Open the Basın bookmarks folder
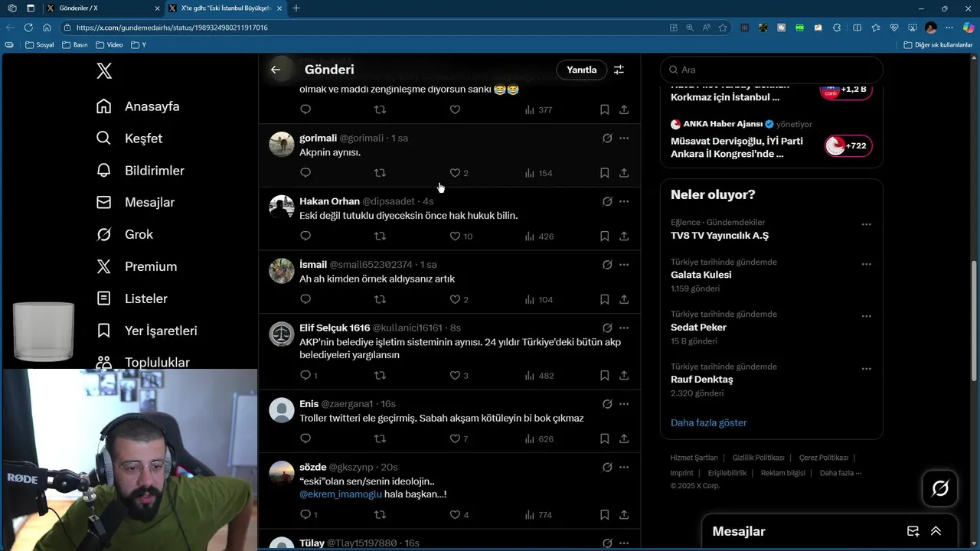 click(x=75, y=45)
